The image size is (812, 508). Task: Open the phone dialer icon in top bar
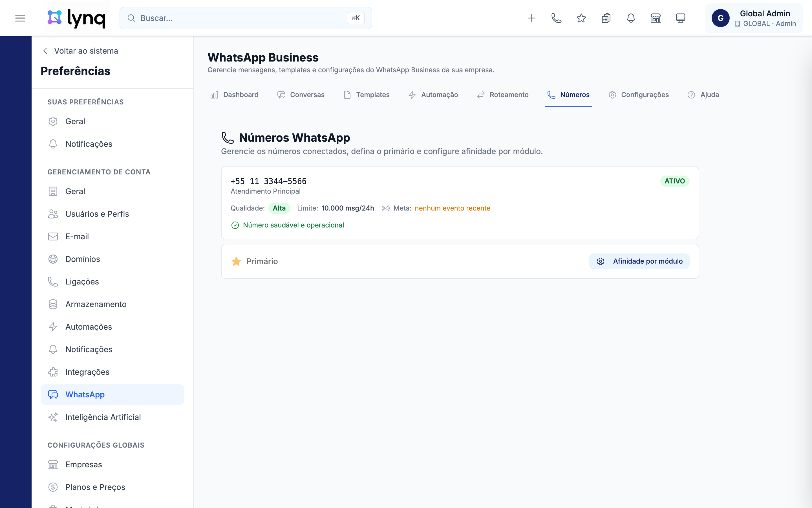[x=556, y=18]
